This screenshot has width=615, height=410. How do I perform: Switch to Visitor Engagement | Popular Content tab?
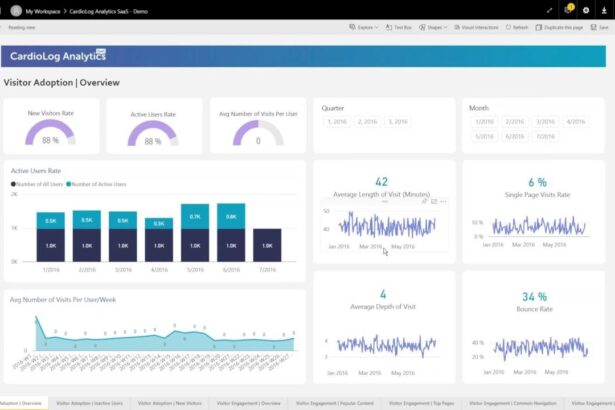[335, 403]
